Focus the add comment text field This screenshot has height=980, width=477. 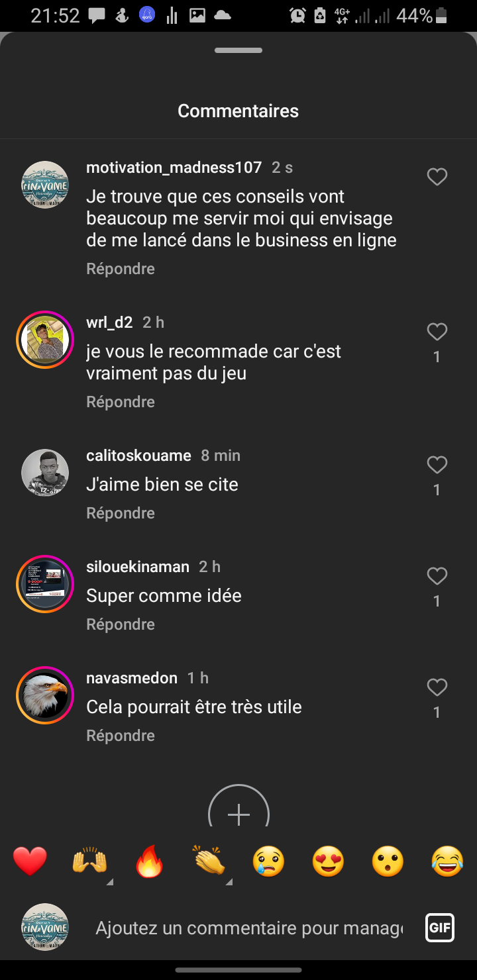[248, 928]
